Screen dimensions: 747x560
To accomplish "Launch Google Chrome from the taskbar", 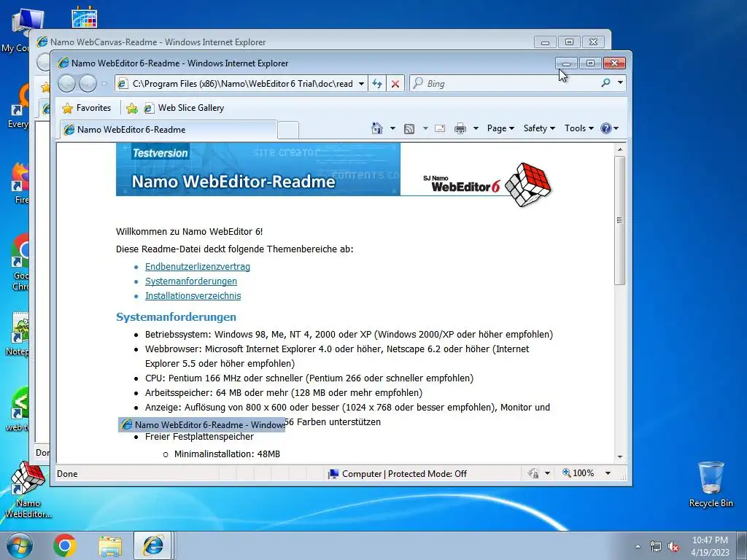I will pos(65,545).
